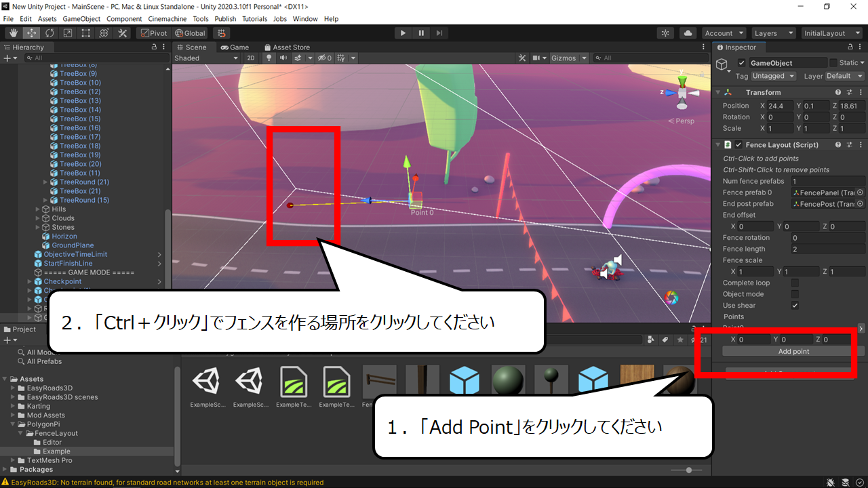Image resolution: width=868 pixels, height=488 pixels.
Task: Toggle Pivot handle position button
Action: tap(153, 33)
